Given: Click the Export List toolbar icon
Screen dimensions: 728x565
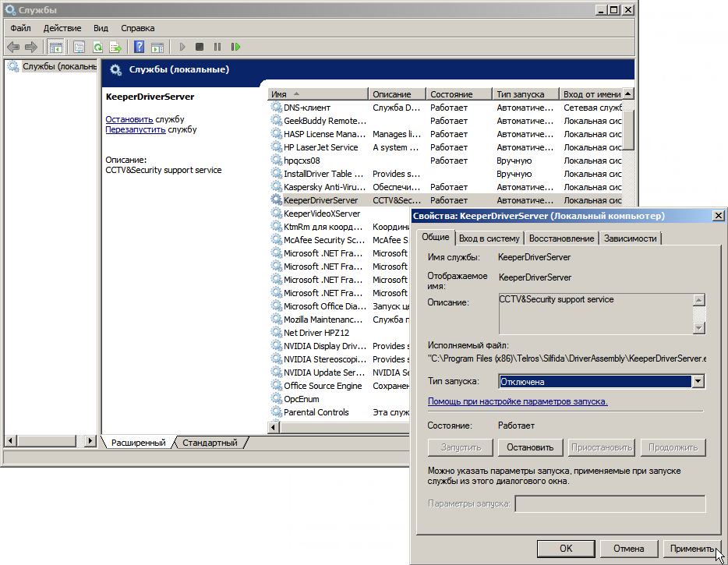Looking at the screenshot, I should pos(115,48).
